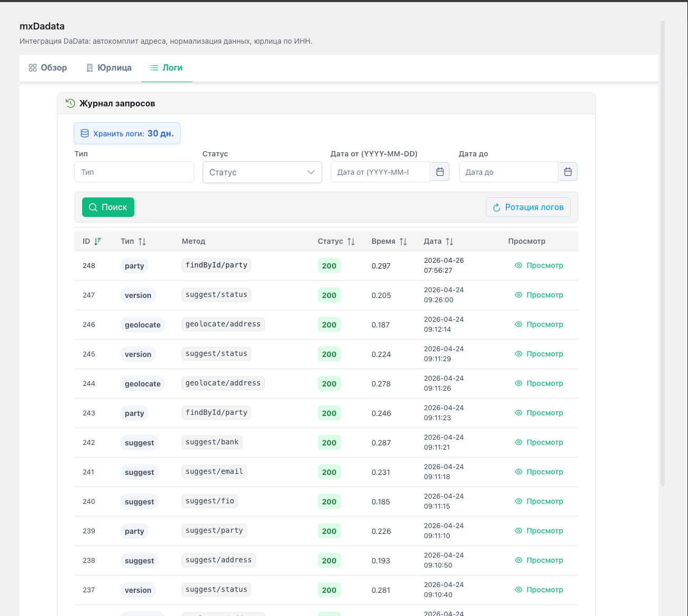This screenshot has width=688, height=616.
Task: Open the Статус filter dropdown
Action: 262,172
